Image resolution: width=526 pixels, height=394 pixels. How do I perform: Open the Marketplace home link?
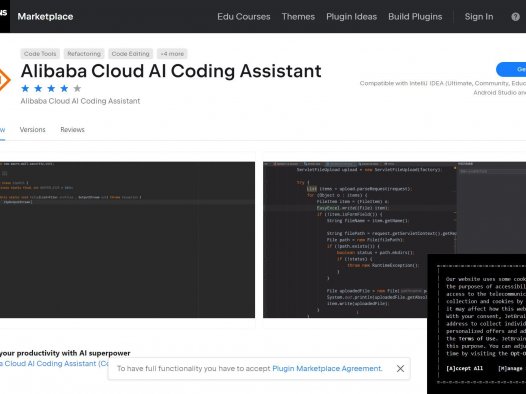[x=45, y=16]
